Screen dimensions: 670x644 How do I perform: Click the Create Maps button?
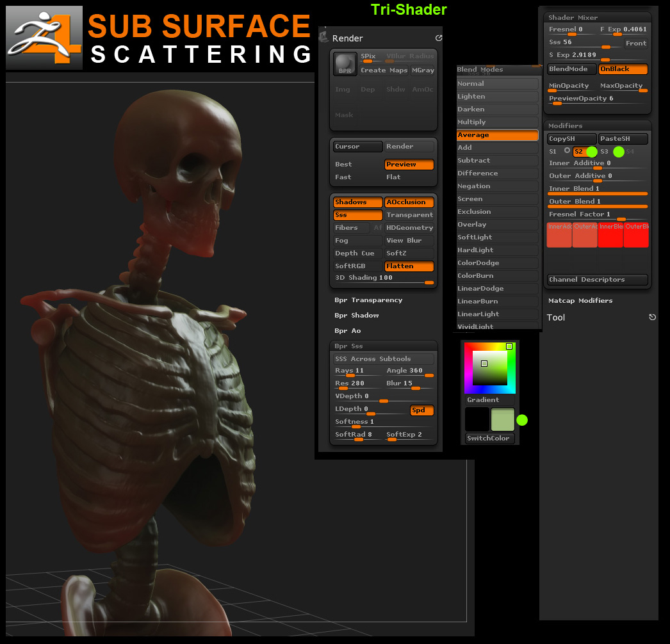tap(384, 70)
